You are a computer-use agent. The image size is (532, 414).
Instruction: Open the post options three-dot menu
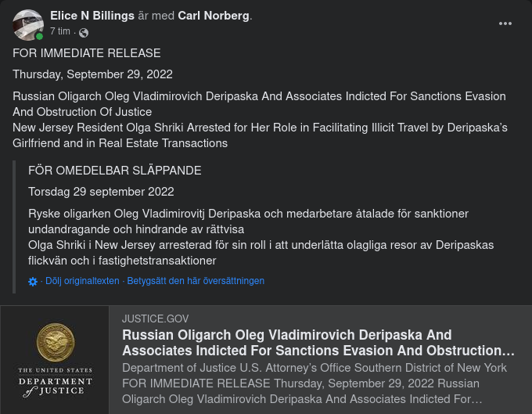pyautogui.click(x=505, y=23)
